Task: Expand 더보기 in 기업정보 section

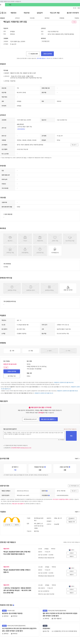Action: [x=77, y=512]
